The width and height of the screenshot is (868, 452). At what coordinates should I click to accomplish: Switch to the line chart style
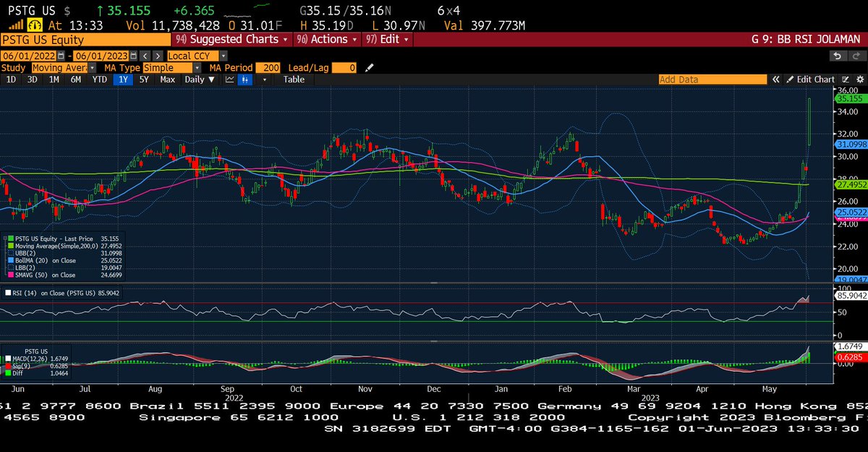[x=231, y=80]
